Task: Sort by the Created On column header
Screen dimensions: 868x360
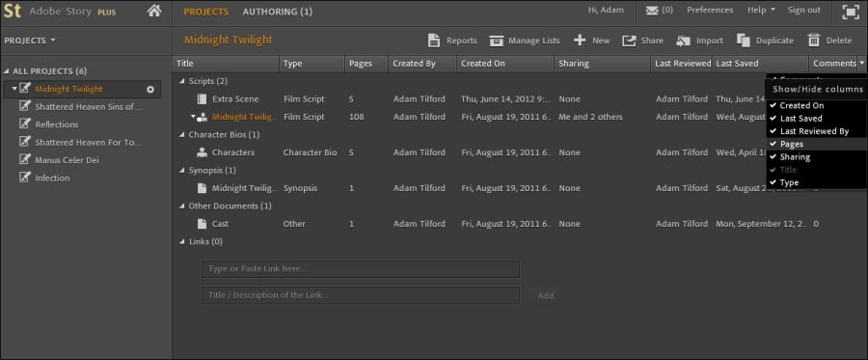Action: 505,64
